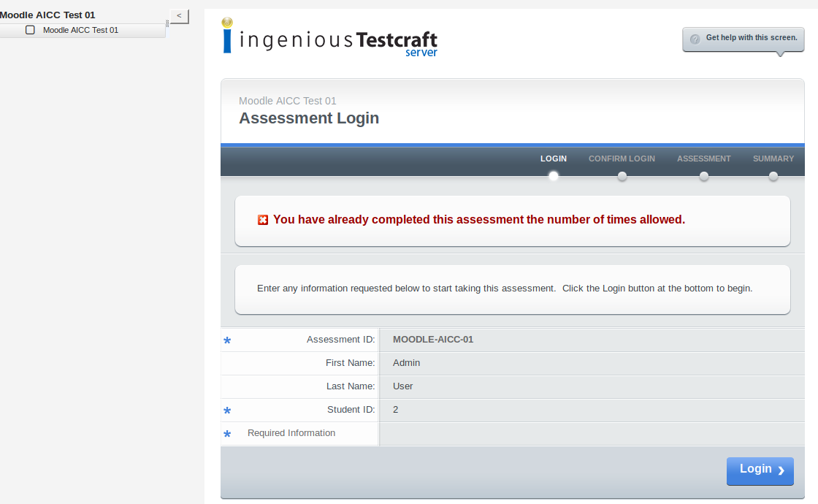Click the First Name value Admin
818x504 pixels.
coord(406,363)
